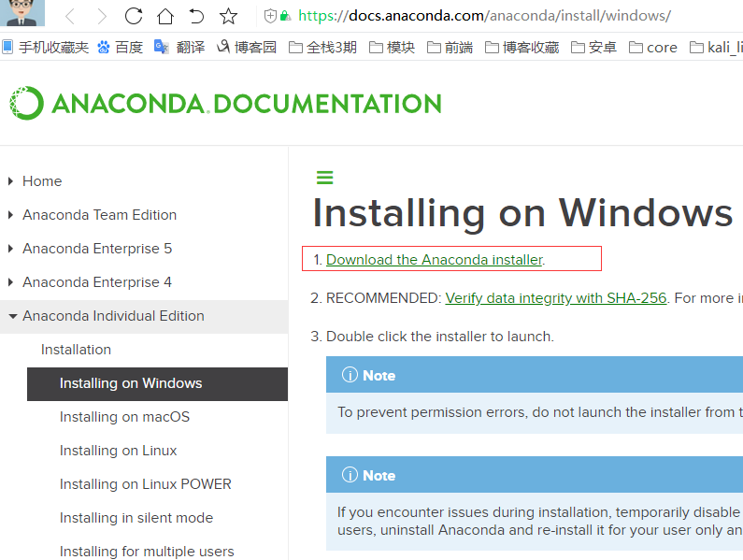This screenshot has width=743, height=560.
Task: Select Installing on Windows sidebar item
Action: (157, 383)
